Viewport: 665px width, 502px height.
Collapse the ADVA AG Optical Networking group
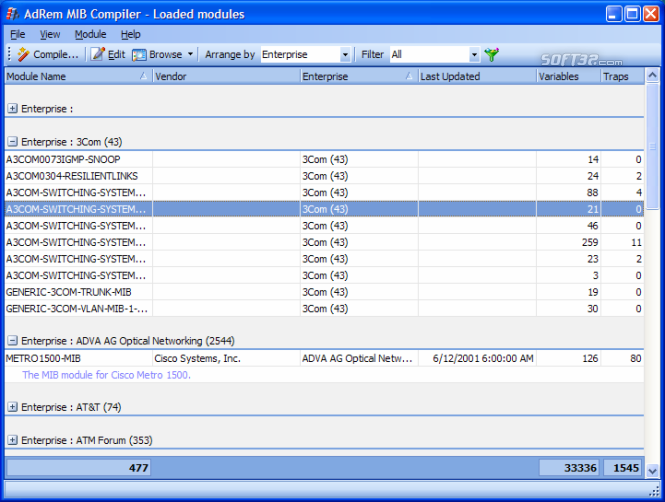point(13,340)
